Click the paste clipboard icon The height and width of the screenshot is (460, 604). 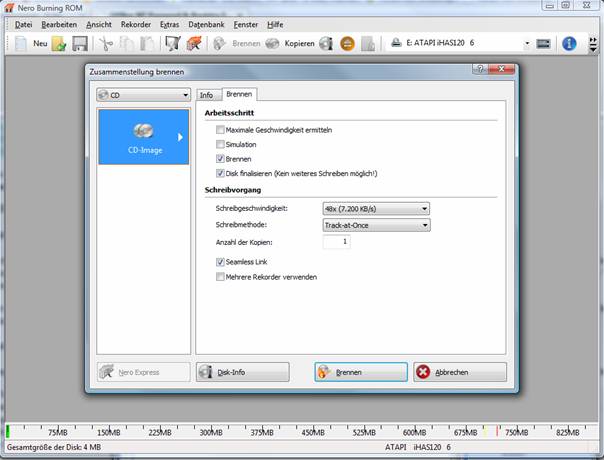(147, 44)
